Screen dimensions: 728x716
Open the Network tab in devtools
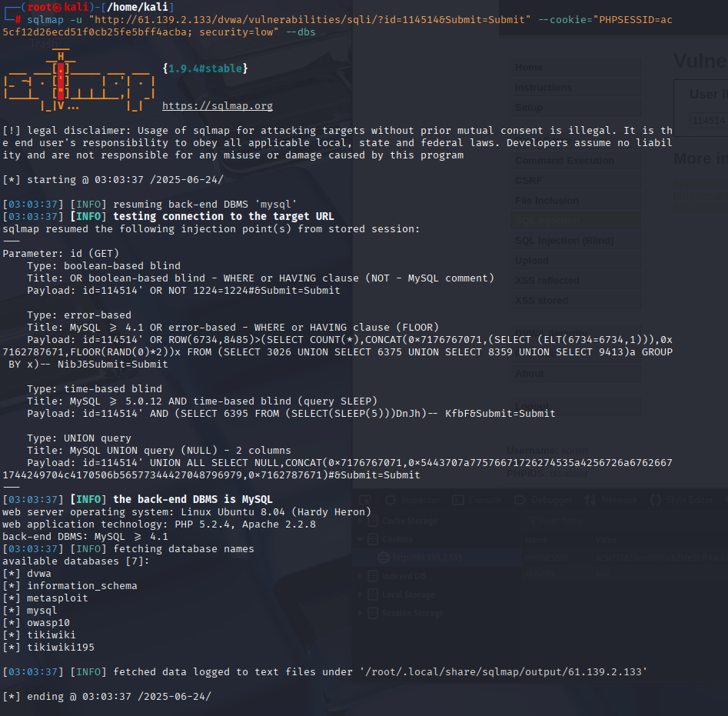[610, 500]
